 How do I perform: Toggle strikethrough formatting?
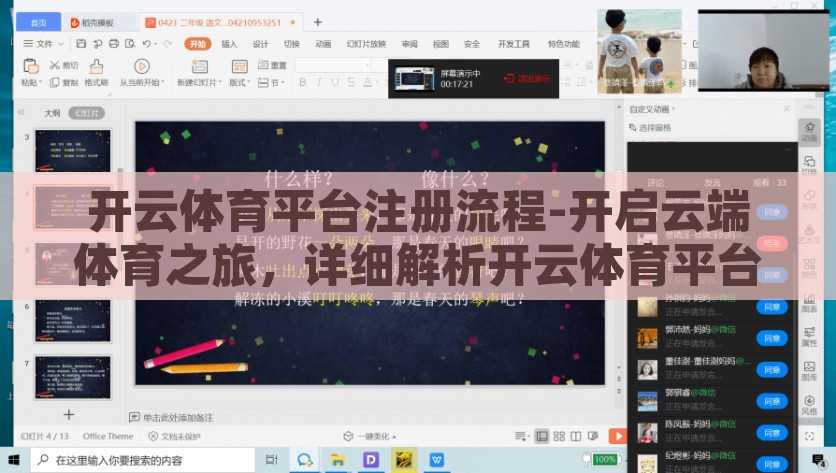pos(351,82)
